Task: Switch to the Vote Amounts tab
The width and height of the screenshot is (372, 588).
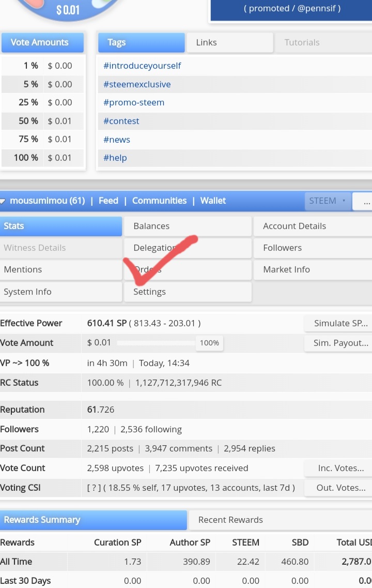Action: (42, 42)
